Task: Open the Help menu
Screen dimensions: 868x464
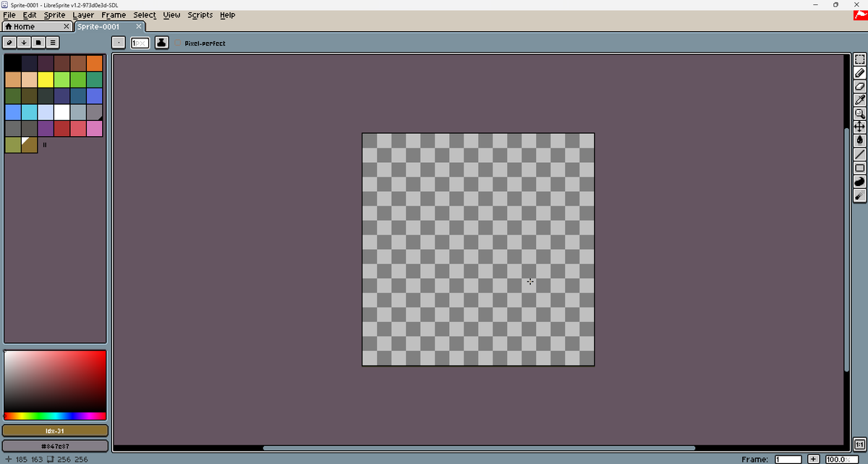Action: click(227, 14)
